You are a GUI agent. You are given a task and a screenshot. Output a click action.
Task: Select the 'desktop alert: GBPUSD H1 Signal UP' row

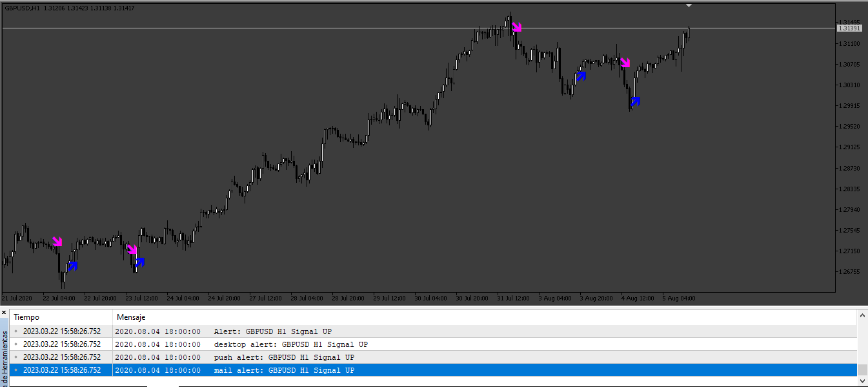point(433,344)
